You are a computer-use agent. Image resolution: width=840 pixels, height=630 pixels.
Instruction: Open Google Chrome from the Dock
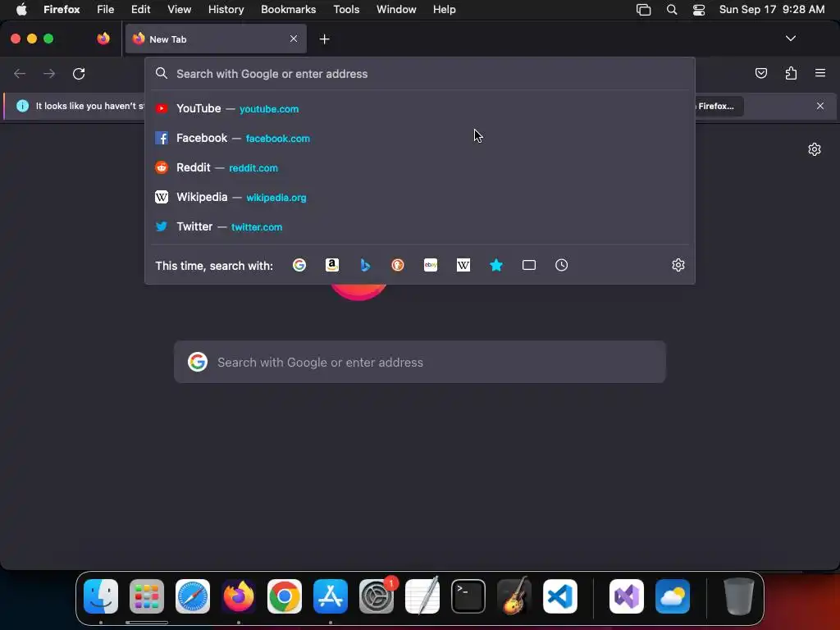[x=285, y=596]
